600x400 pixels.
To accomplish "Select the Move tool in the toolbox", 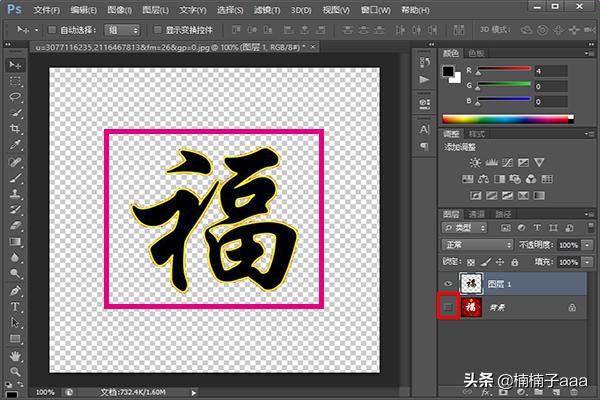I will tap(15, 65).
